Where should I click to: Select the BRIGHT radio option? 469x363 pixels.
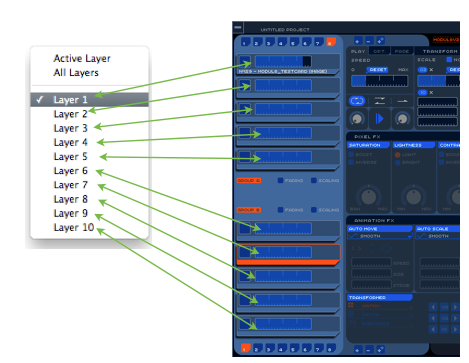click(397, 162)
